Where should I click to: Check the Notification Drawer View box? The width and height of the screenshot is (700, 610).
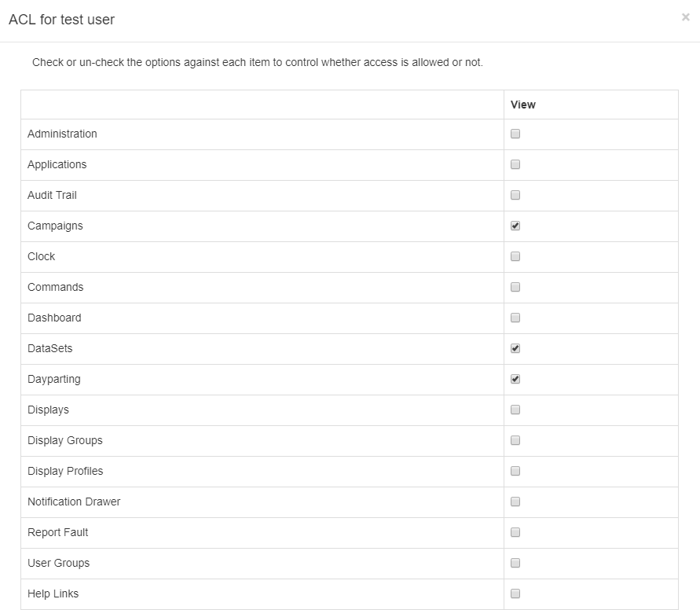(515, 502)
